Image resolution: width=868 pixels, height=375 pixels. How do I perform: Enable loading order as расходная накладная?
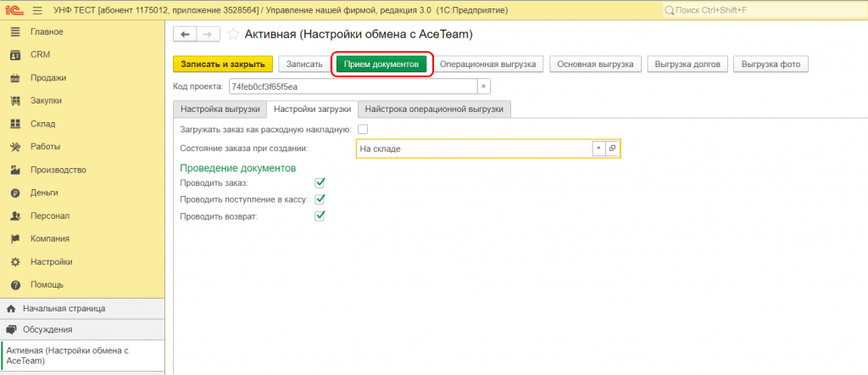point(363,129)
